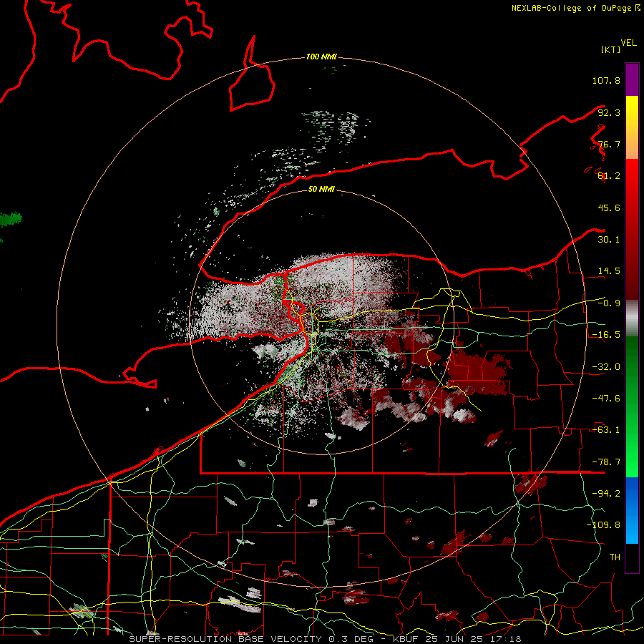Select the -32.0 scale value
644x644 pixels.
click(606, 367)
